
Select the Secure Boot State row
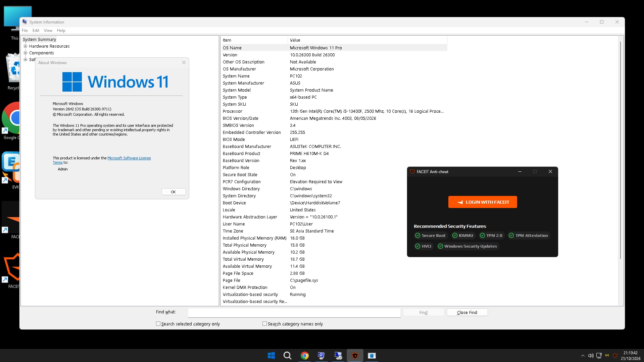pyautogui.click(x=334, y=175)
